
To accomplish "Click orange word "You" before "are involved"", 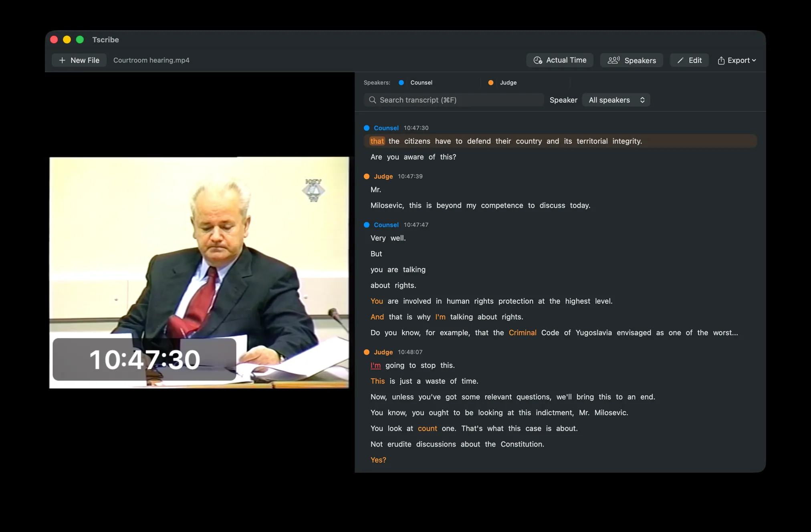I will tap(377, 301).
